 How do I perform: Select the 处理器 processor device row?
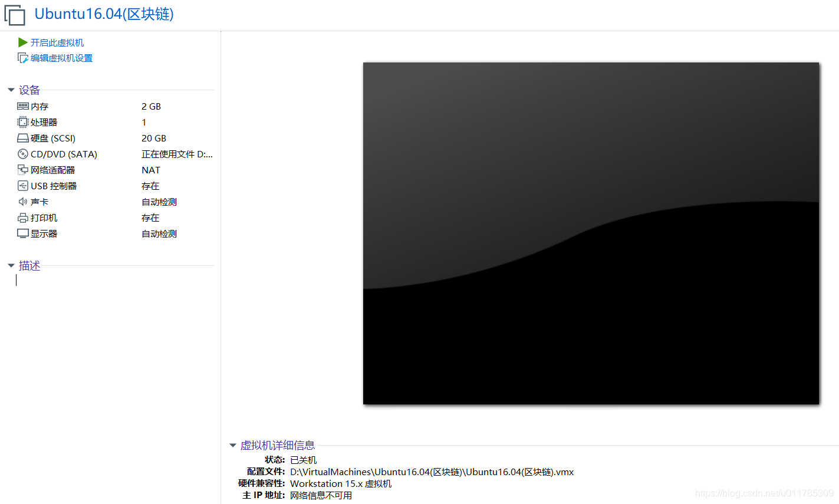click(x=116, y=122)
